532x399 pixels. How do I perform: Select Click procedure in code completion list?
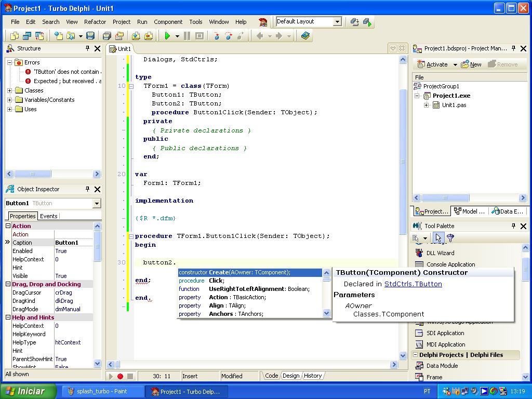pyautogui.click(x=250, y=281)
